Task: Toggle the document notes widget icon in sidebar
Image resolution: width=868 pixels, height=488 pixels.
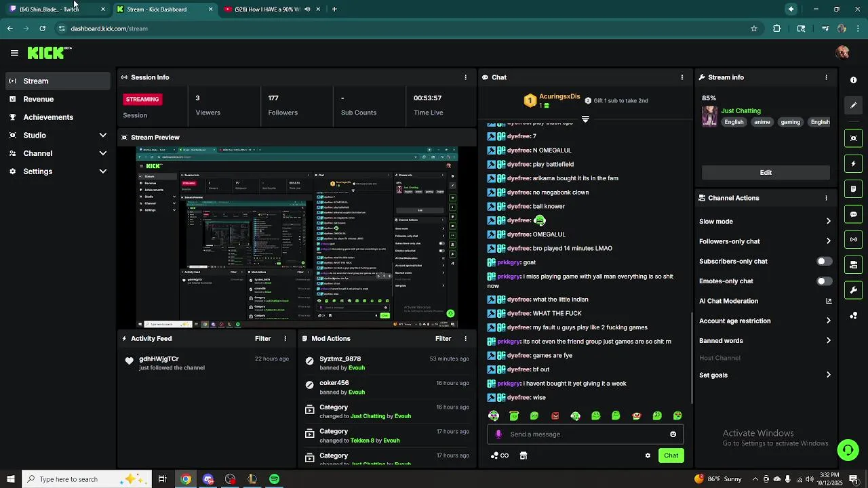Action: tap(853, 189)
